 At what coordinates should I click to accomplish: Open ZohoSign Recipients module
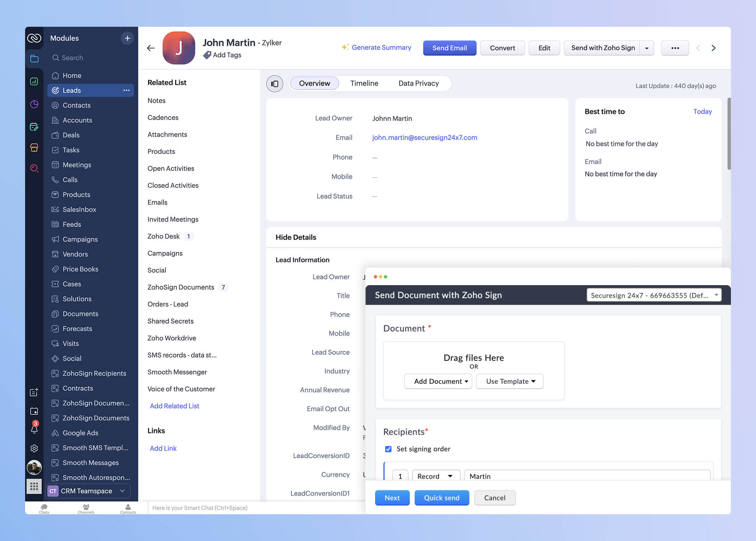point(90,373)
